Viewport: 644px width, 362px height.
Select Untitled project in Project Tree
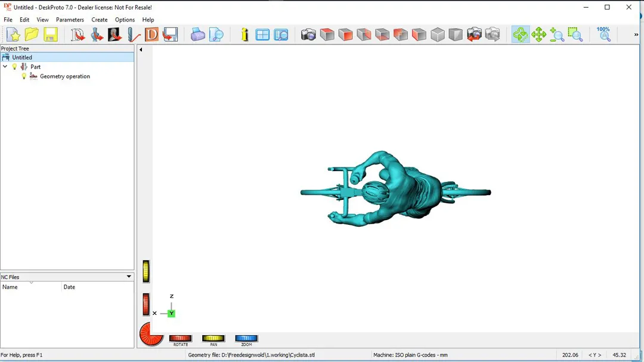22,57
